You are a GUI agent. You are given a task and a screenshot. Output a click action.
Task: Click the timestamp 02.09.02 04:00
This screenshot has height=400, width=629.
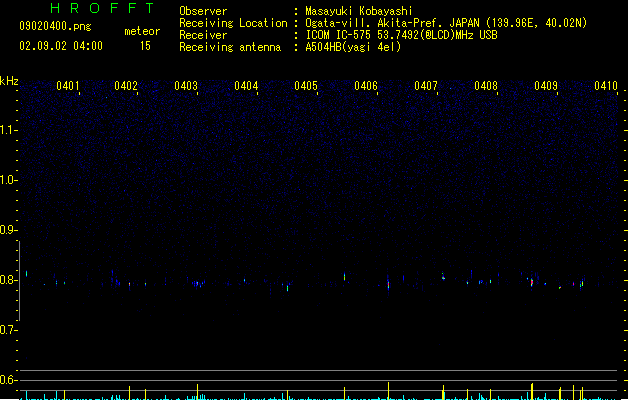[61, 46]
